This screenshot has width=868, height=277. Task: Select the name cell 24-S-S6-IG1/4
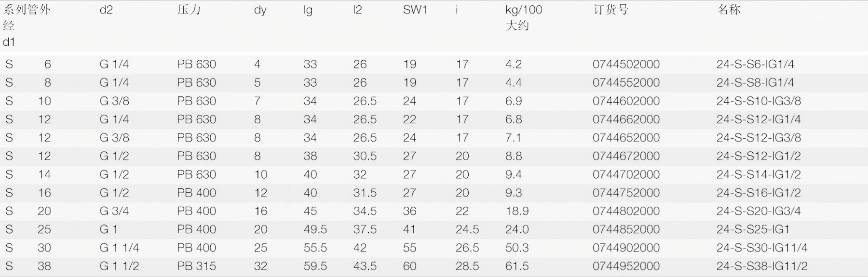tap(755, 64)
